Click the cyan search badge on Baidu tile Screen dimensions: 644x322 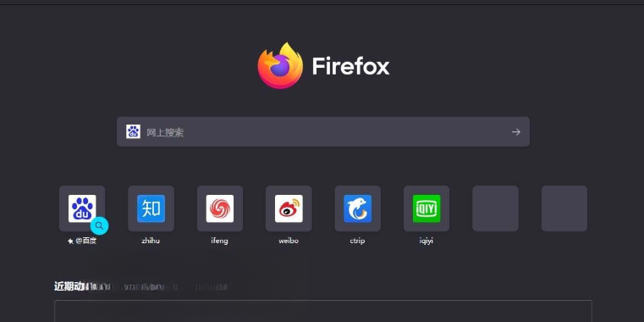tap(99, 225)
